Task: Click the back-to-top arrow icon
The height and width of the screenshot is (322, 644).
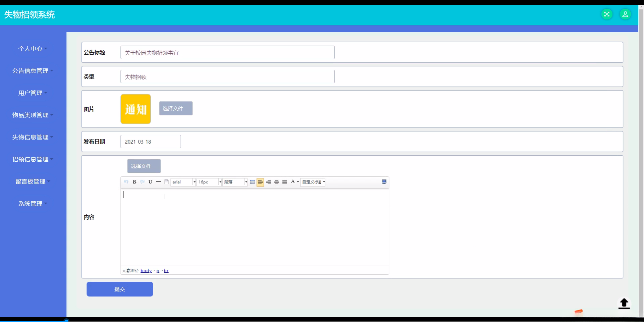Action: pyautogui.click(x=624, y=304)
